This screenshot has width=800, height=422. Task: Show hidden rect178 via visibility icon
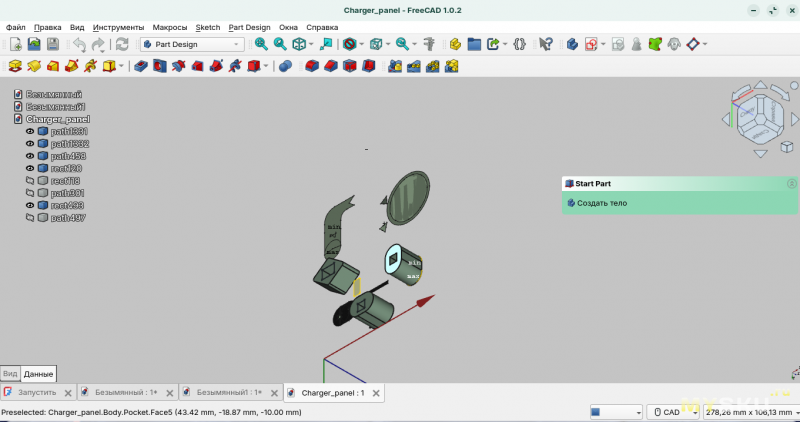(x=30, y=181)
